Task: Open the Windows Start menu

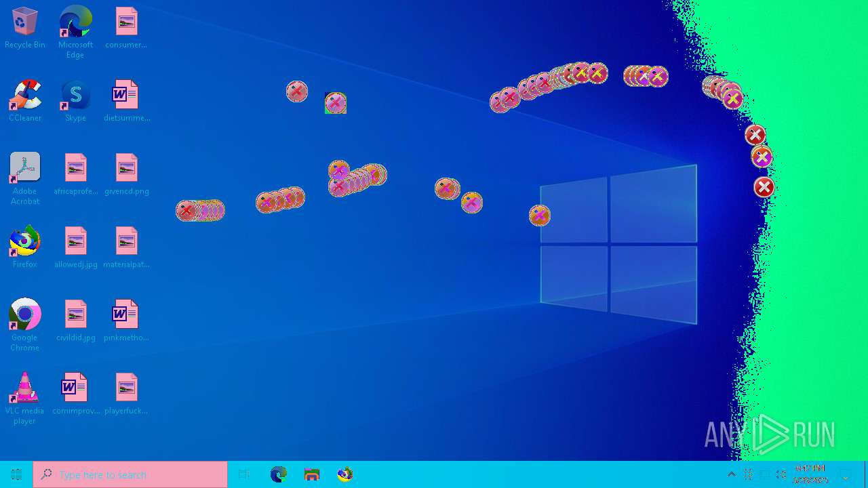Action: (x=16, y=474)
